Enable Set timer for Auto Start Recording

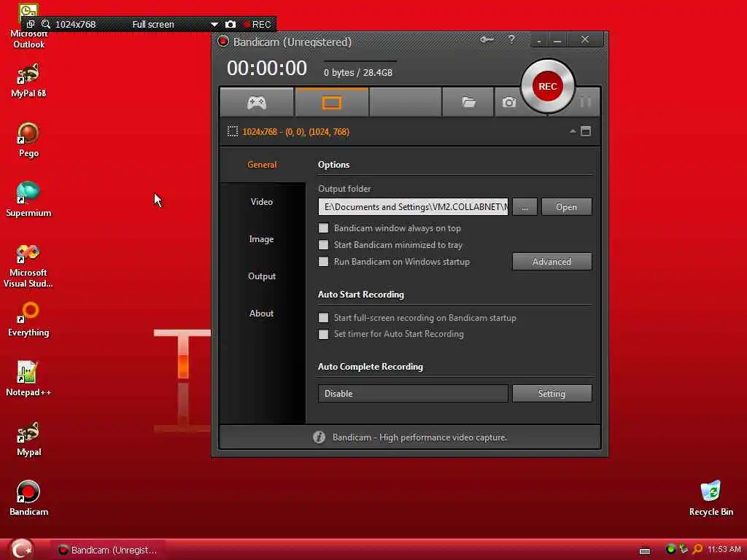(323, 334)
